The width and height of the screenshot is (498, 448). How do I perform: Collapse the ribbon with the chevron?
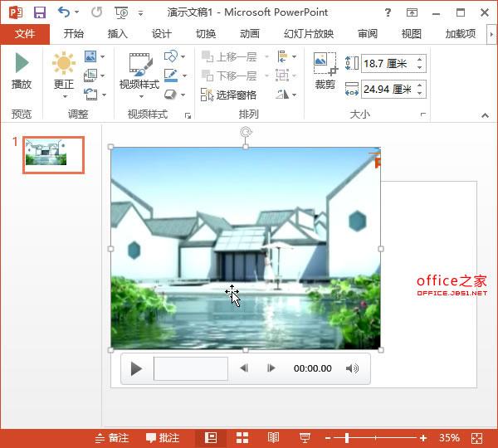pos(485,115)
